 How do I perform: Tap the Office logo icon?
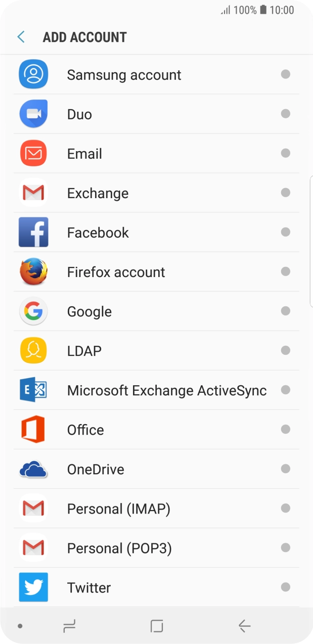33,430
